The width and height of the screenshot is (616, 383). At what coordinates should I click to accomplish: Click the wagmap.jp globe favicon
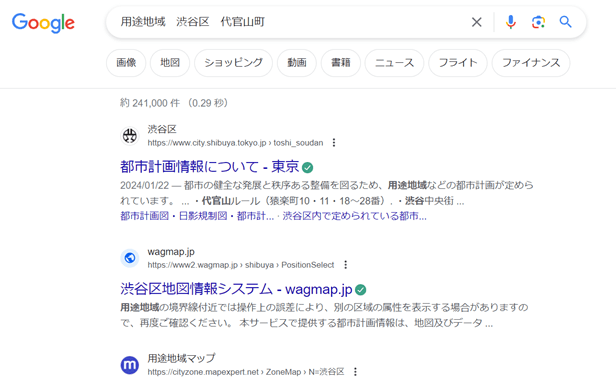tap(130, 258)
